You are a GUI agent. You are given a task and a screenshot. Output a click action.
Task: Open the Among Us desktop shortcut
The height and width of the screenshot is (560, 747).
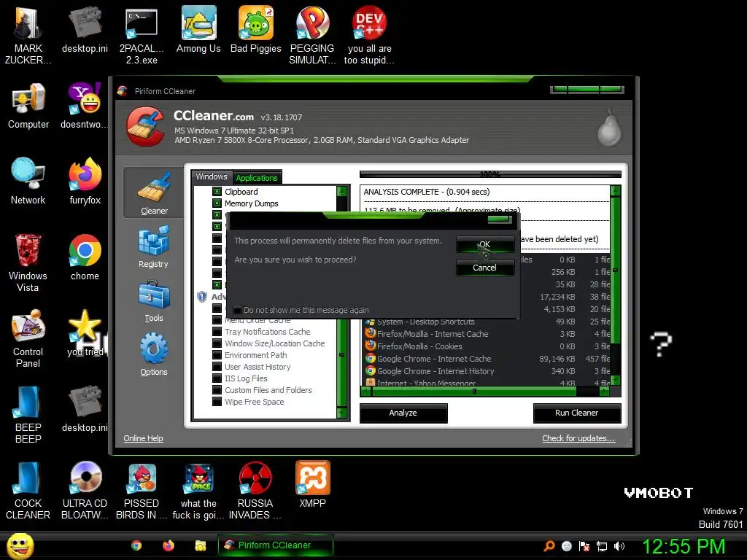[198, 29]
